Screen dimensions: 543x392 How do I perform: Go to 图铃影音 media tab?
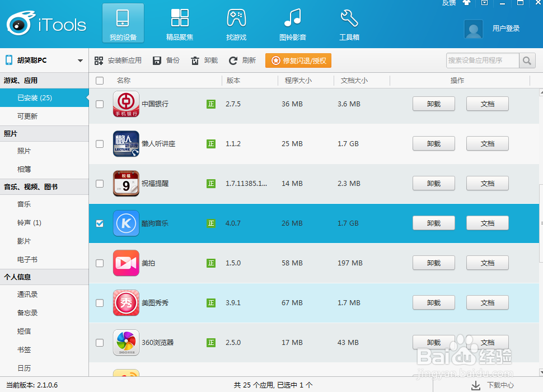(x=293, y=23)
